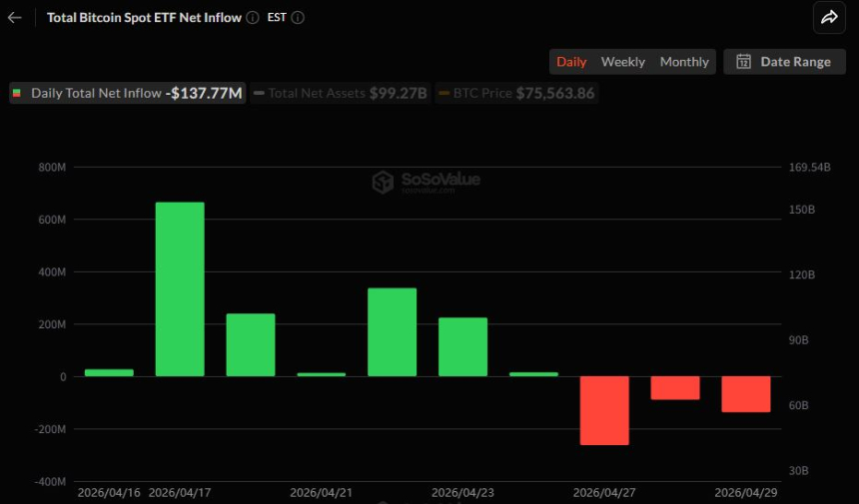Toggle Total Net Assets legend series
Viewport: 859px width, 504px height.
[x=341, y=93]
